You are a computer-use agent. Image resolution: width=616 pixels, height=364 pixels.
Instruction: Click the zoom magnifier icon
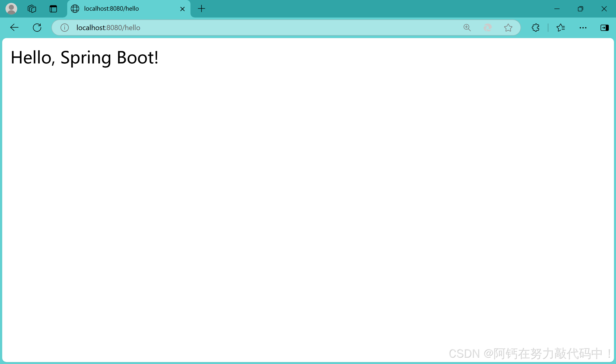(467, 28)
